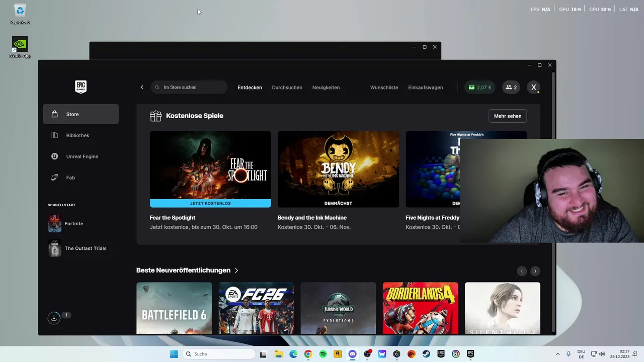Open Google Chrome from the taskbar
The width and height of the screenshot is (644, 362).
coord(308,354)
